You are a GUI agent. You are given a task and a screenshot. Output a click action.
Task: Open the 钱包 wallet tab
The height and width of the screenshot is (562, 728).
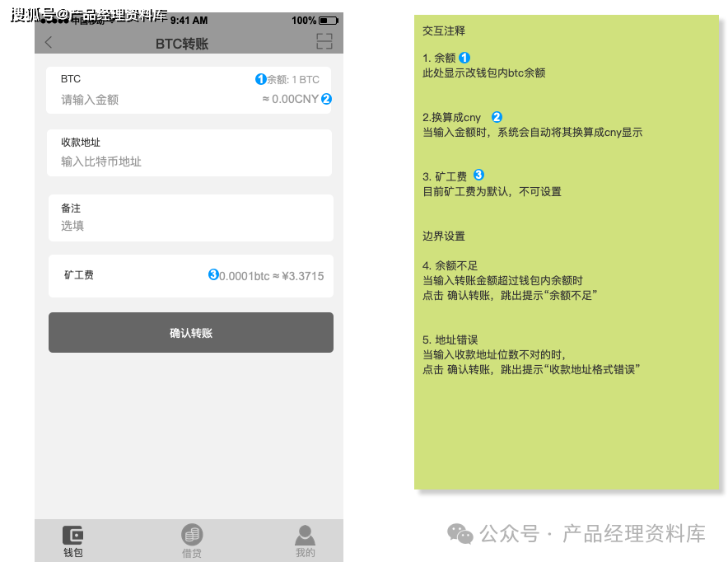click(x=73, y=541)
